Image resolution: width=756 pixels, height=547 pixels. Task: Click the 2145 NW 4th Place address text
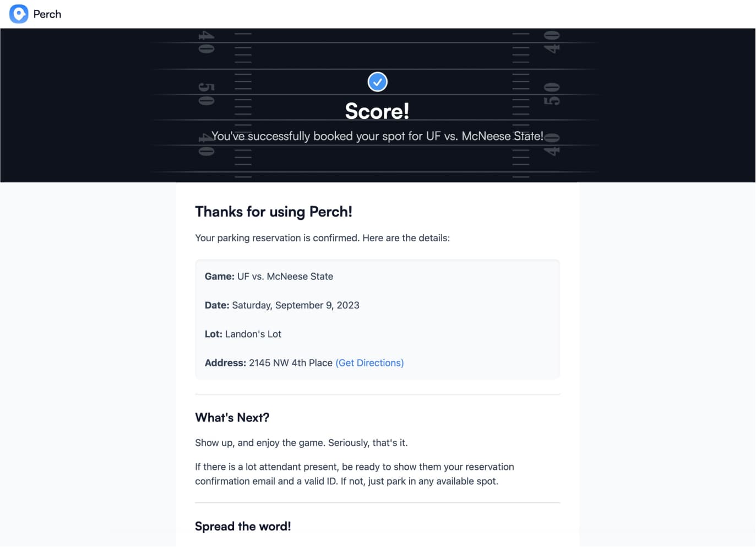(x=291, y=363)
